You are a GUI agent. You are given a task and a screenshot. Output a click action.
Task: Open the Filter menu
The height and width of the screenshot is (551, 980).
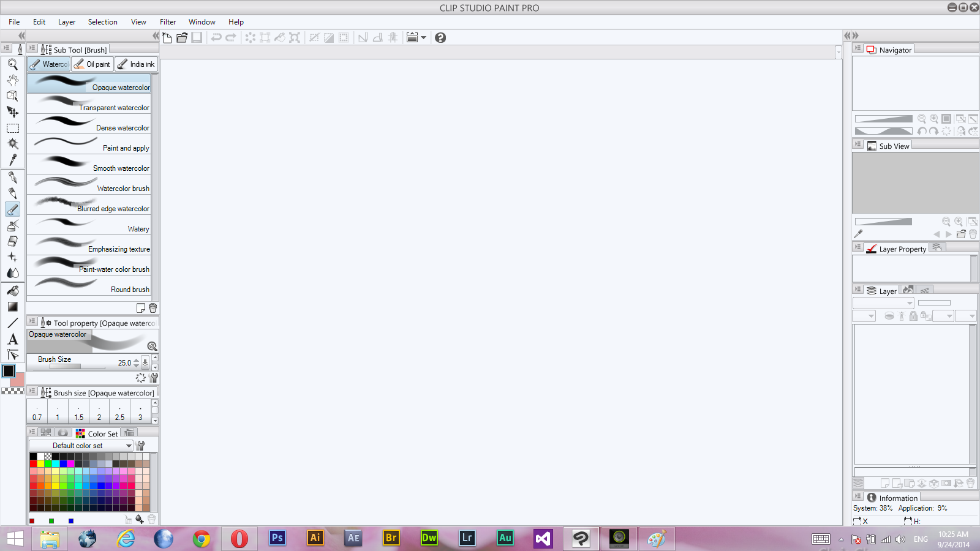point(168,22)
